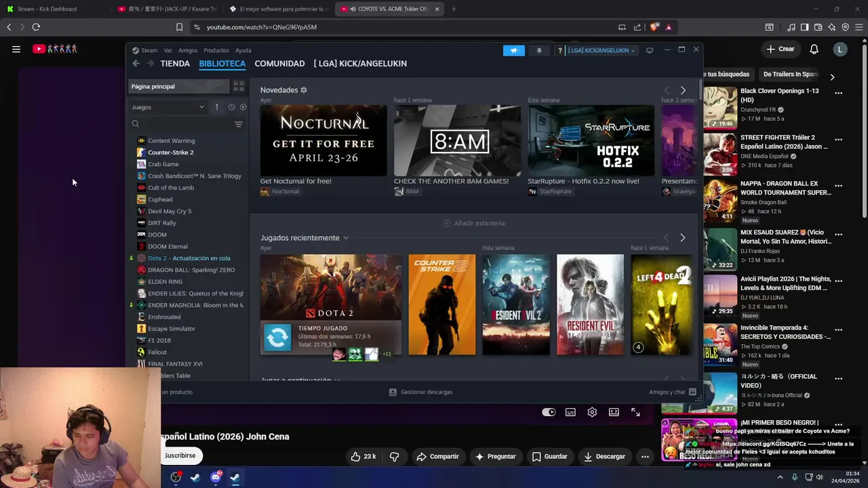Expand Jugados recientemente shelf dropdown

coord(346,238)
